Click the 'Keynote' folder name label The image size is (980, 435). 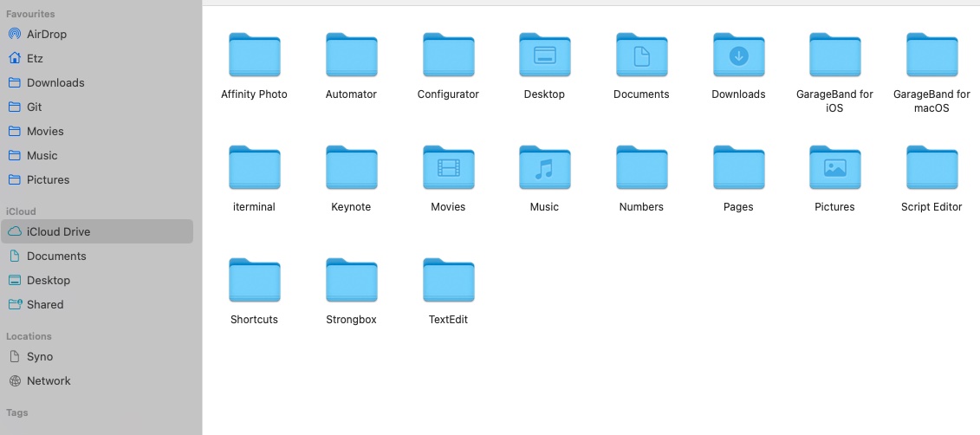(x=351, y=207)
